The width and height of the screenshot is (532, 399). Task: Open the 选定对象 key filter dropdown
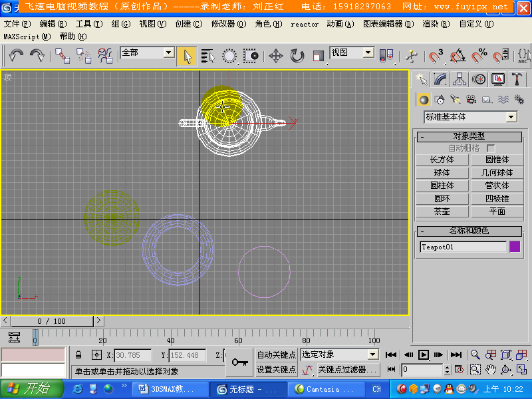point(373,354)
